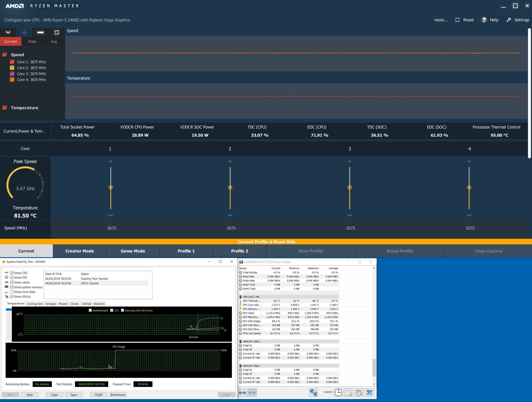
Task: Click Reset icon in Ryzen Master header
Action: coord(457,20)
